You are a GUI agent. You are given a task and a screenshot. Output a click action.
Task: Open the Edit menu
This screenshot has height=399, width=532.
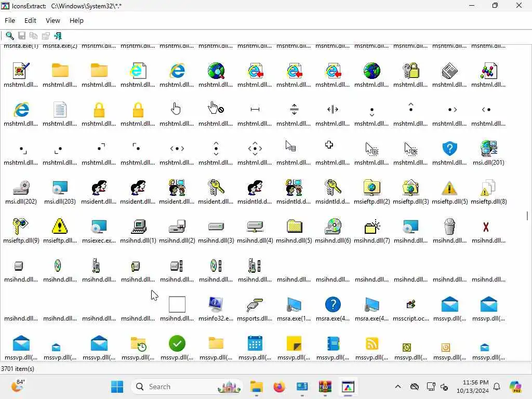30,21
